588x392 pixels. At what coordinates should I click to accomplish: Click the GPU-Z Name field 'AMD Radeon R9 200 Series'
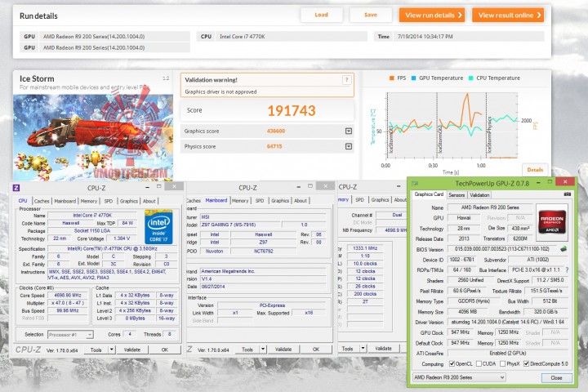point(490,207)
